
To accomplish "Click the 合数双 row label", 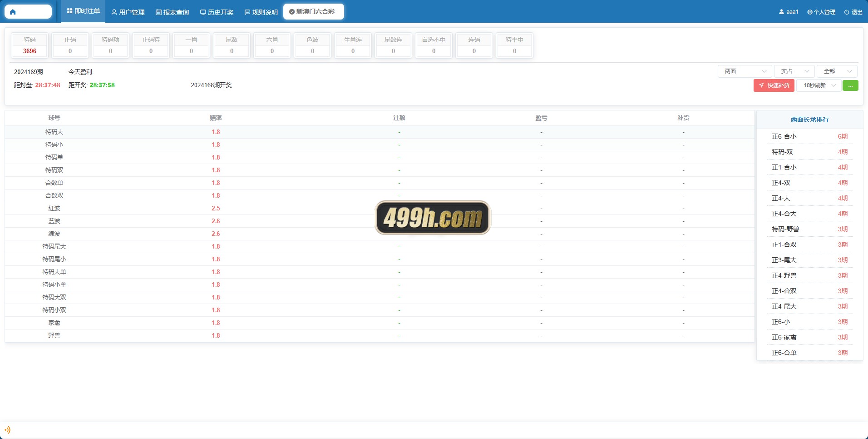I will click(x=54, y=195).
